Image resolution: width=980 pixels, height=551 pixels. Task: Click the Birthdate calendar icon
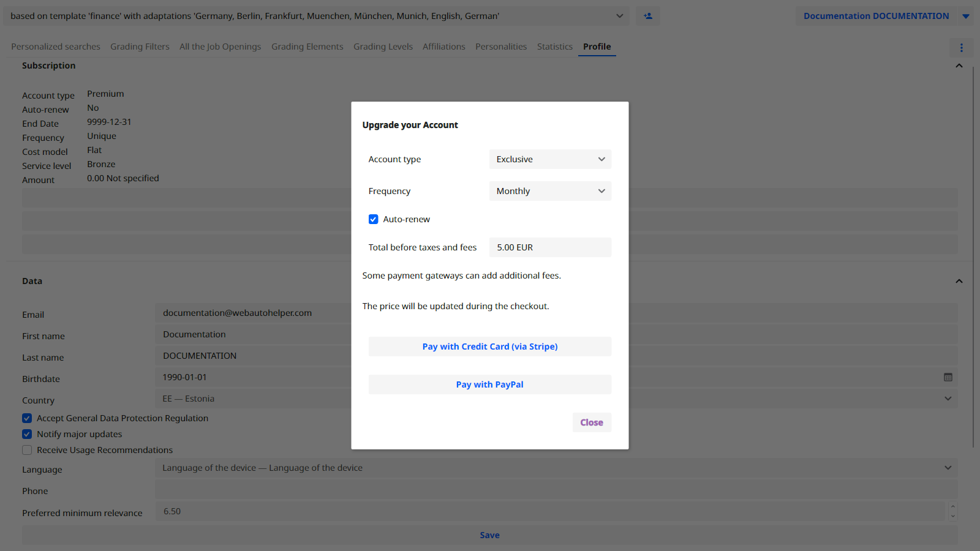click(x=948, y=378)
